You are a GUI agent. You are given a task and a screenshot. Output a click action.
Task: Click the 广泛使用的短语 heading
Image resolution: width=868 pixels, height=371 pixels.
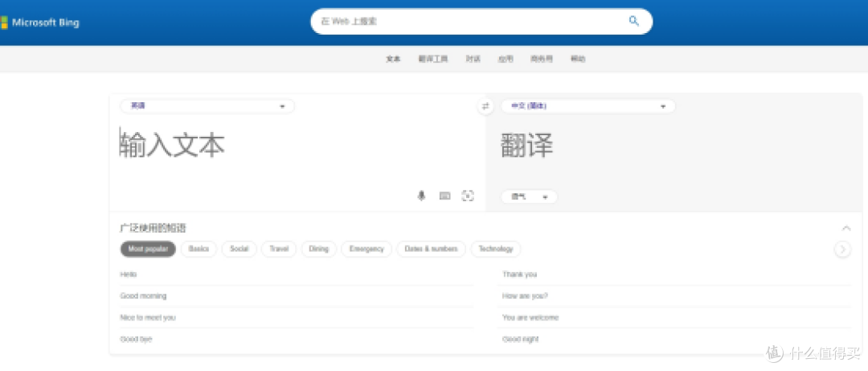(153, 228)
